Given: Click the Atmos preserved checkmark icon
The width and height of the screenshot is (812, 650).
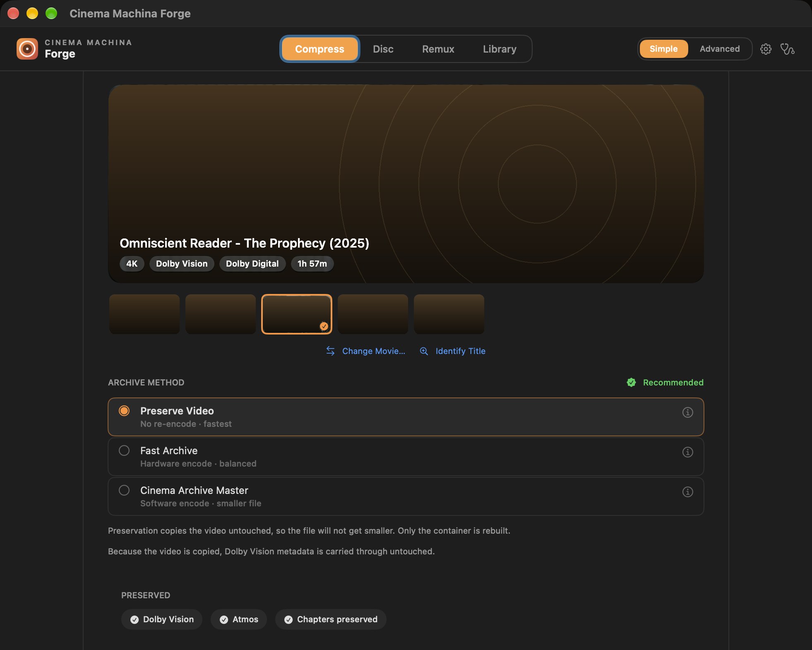Looking at the screenshot, I should [224, 619].
